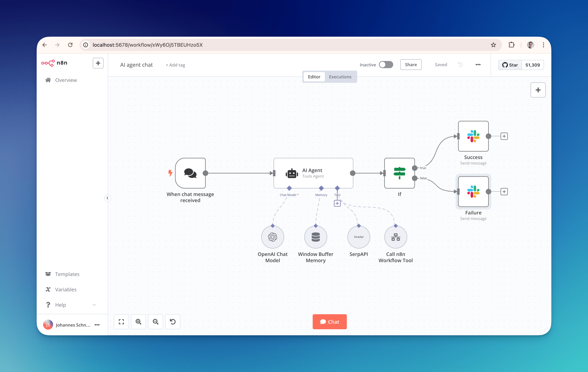Image resolution: width=588 pixels, height=372 pixels.
Task: Click the Share button
Action: tap(411, 65)
